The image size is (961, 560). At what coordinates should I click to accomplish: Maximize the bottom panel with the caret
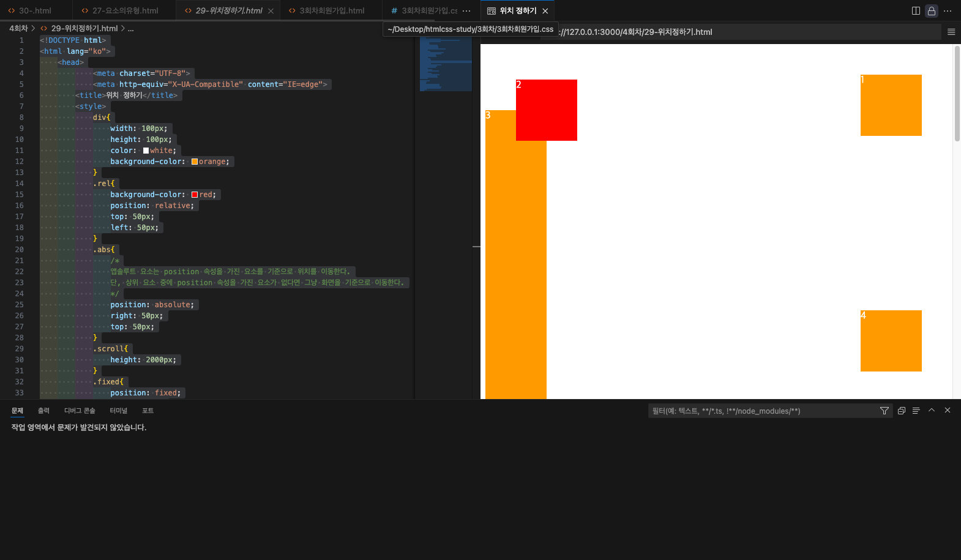(x=932, y=411)
